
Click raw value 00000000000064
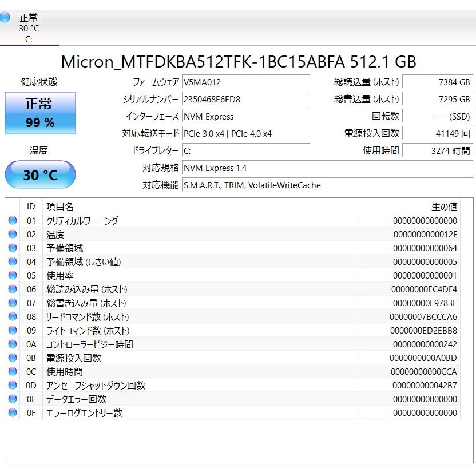[425, 248]
